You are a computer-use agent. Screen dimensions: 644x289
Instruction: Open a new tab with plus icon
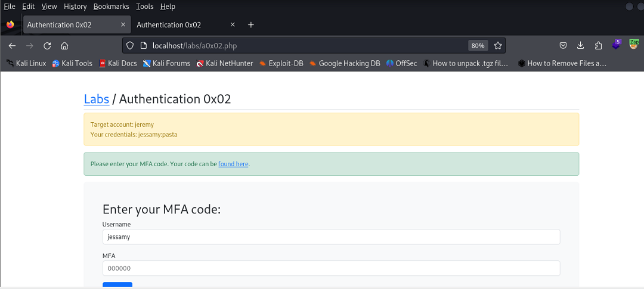251,24
